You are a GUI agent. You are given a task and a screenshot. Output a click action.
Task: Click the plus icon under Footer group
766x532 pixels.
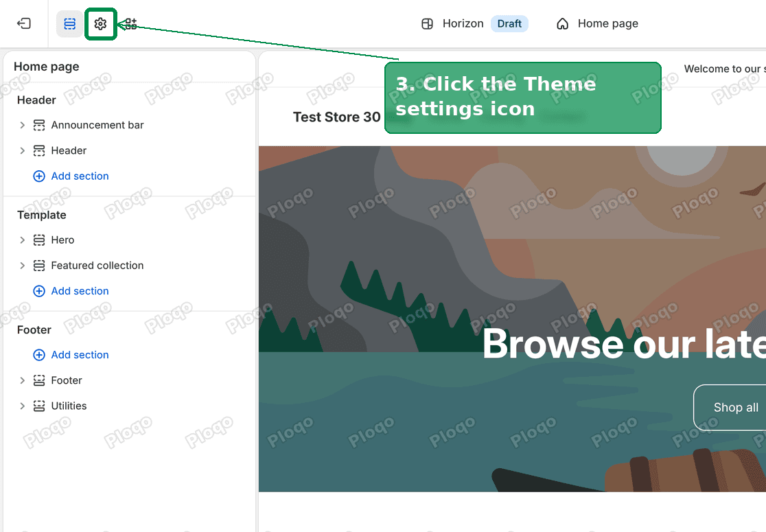39,355
